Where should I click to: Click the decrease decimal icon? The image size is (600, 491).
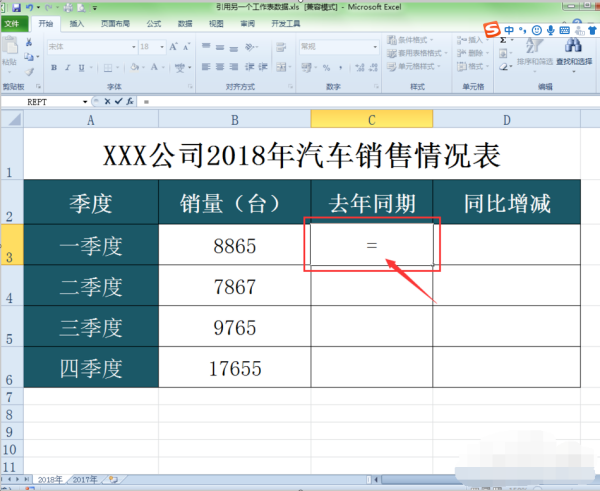373,68
